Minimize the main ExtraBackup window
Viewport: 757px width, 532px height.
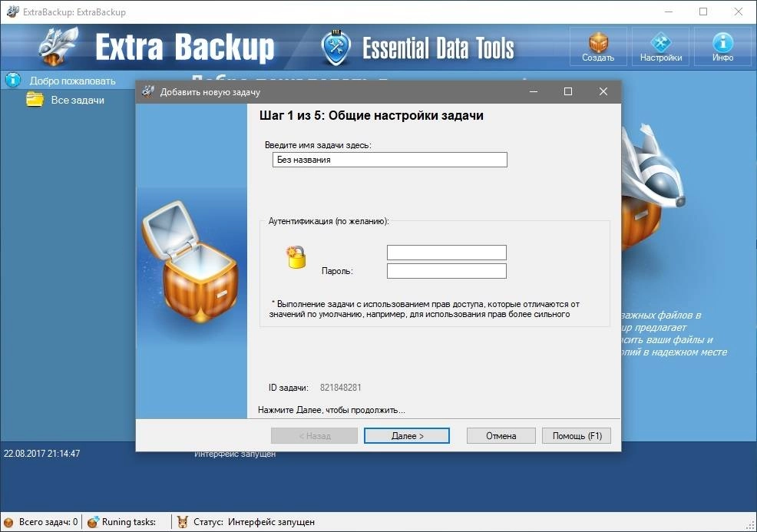669,12
